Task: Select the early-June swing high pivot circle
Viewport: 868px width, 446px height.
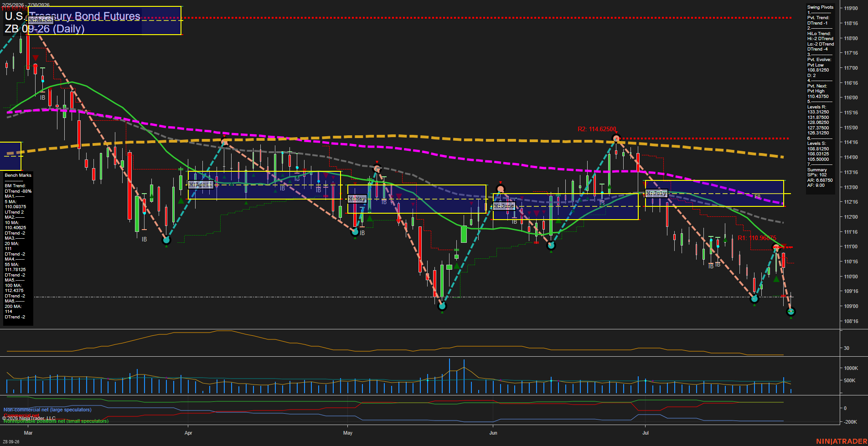Action: (x=501, y=189)
